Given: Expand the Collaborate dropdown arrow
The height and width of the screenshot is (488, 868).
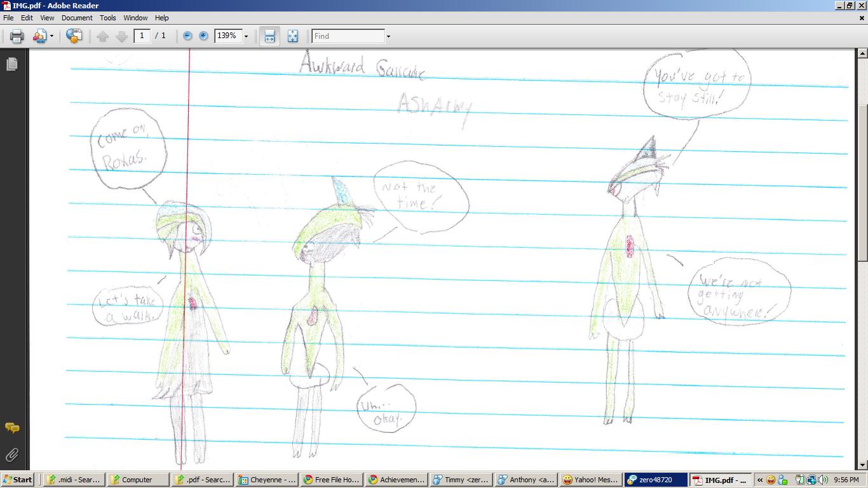Looking at the screenshot, I should coord(51,36).
